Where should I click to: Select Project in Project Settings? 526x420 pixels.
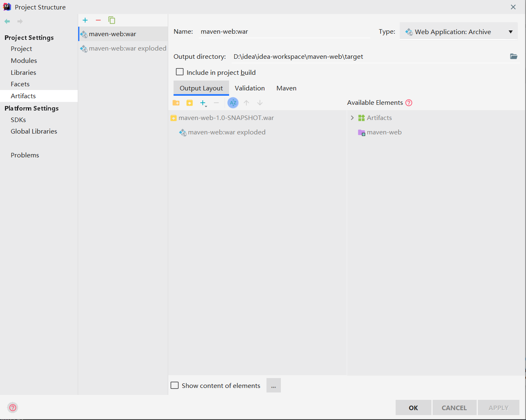21,48
